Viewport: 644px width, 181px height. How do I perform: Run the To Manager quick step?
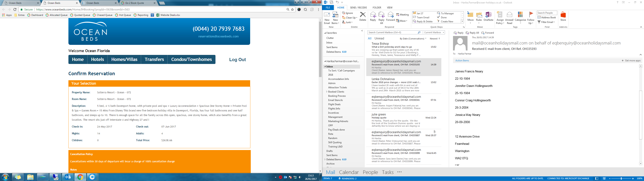pos(445,13)
